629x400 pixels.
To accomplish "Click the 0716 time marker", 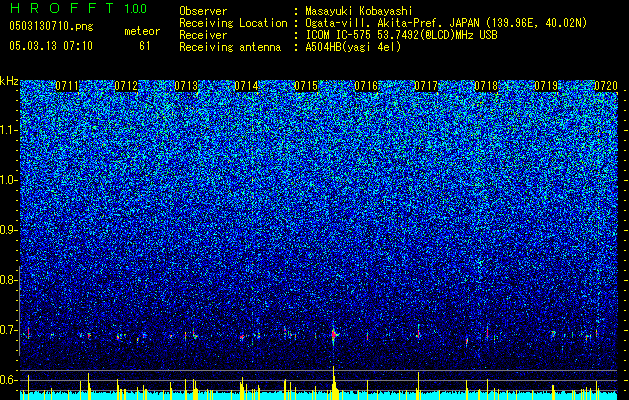I will click(366, 86).
